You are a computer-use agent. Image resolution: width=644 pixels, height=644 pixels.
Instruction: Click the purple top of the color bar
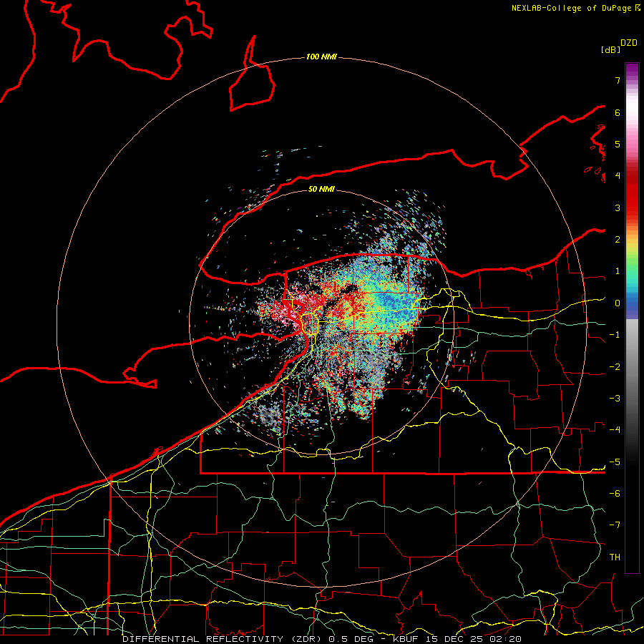632,69
